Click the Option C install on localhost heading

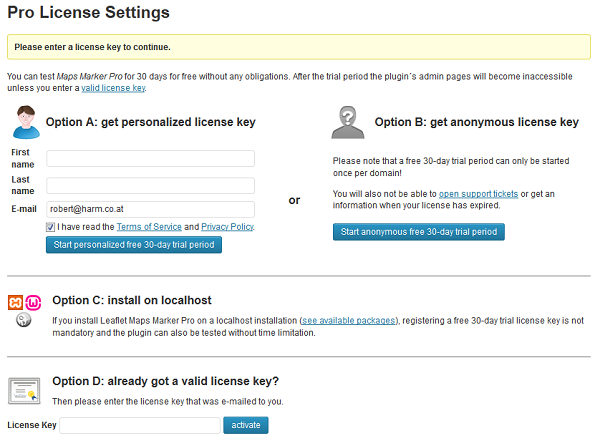coord(132,300)
